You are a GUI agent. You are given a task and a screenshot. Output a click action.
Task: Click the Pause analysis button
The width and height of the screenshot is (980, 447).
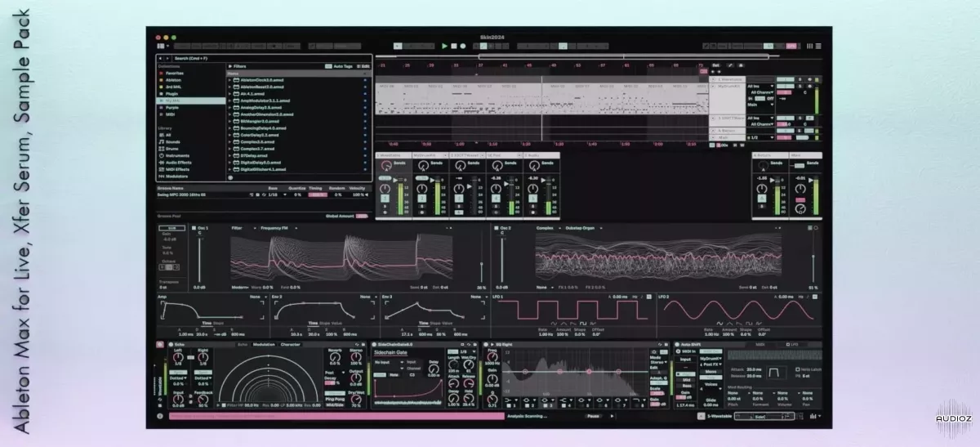click(594, 415)
